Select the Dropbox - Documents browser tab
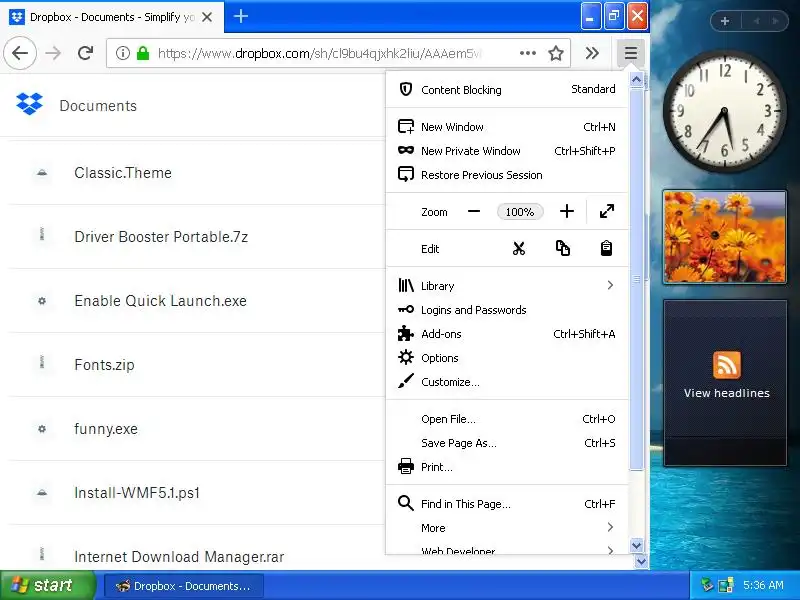The height and width of the screenshot is (600, 800). click(111, 17)
